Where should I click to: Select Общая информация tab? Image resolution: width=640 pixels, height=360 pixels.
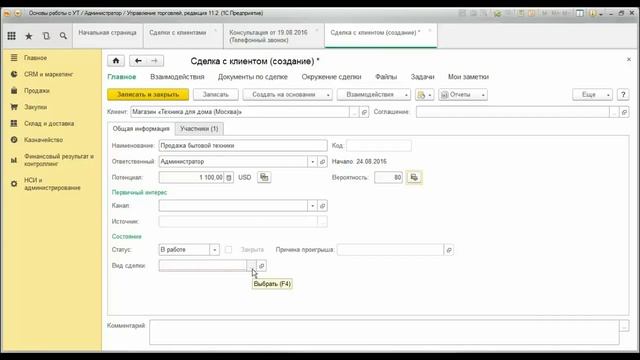[x=141, y=129]
